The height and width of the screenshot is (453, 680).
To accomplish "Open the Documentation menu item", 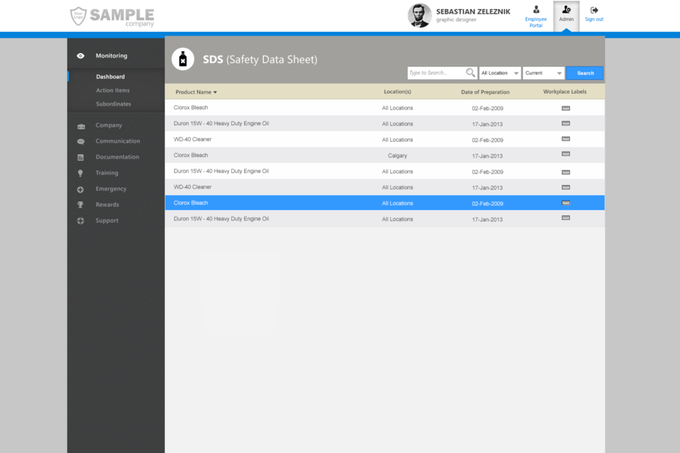I will pyautogui.click(x=118, y=157).
